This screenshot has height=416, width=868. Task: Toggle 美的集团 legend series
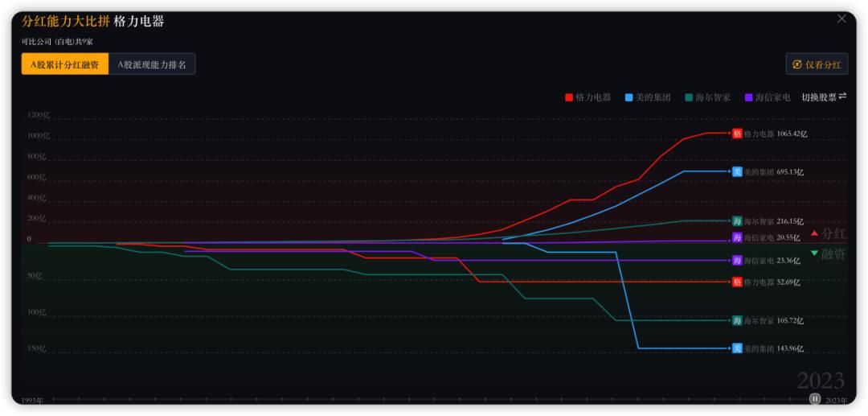pyautogui.click(x=648, y=97)
